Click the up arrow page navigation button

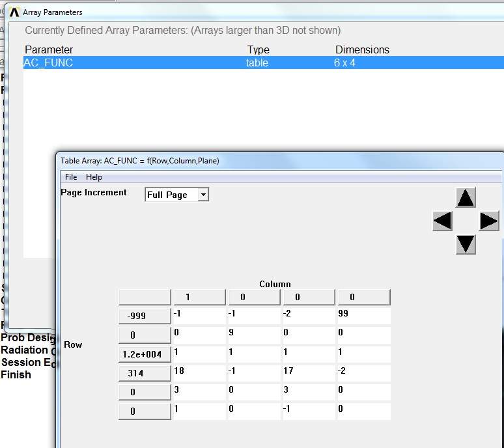click(x=466, y=198)
